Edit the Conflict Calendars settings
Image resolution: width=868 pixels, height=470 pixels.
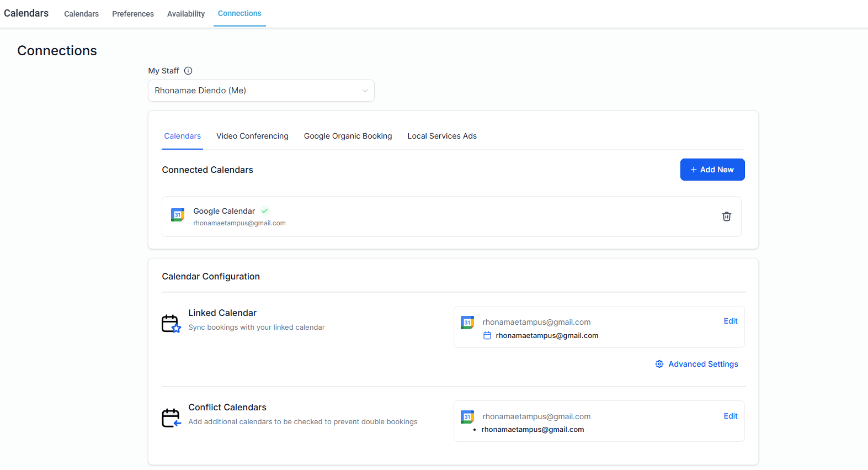[x=731, y=416]
